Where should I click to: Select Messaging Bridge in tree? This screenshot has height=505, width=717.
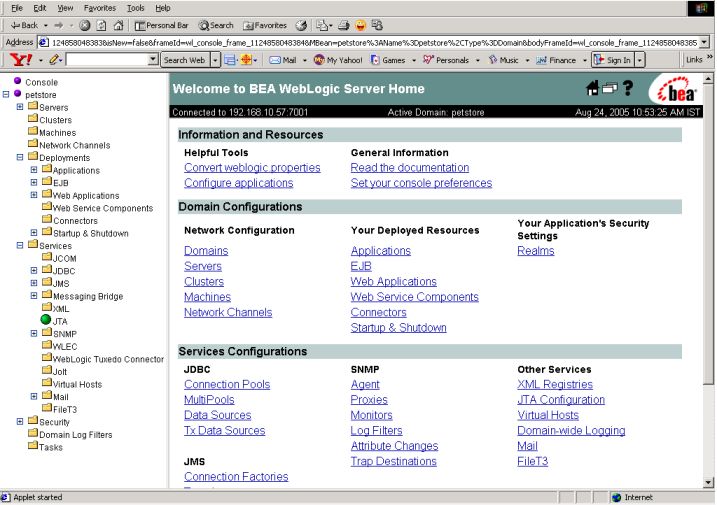[x=88, y=296]
